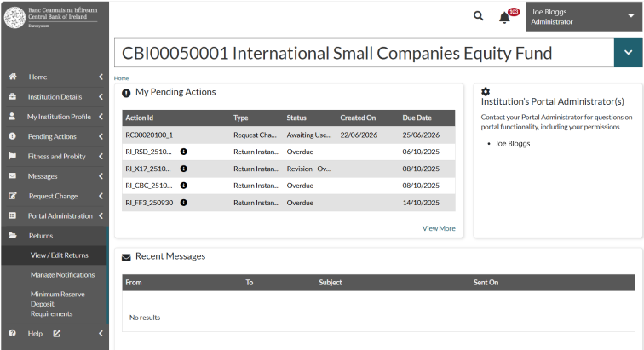Viewport: 644px width, 350px height.
Task: Click the 14/10/2025 due date cell
Action: click(421, 203)
